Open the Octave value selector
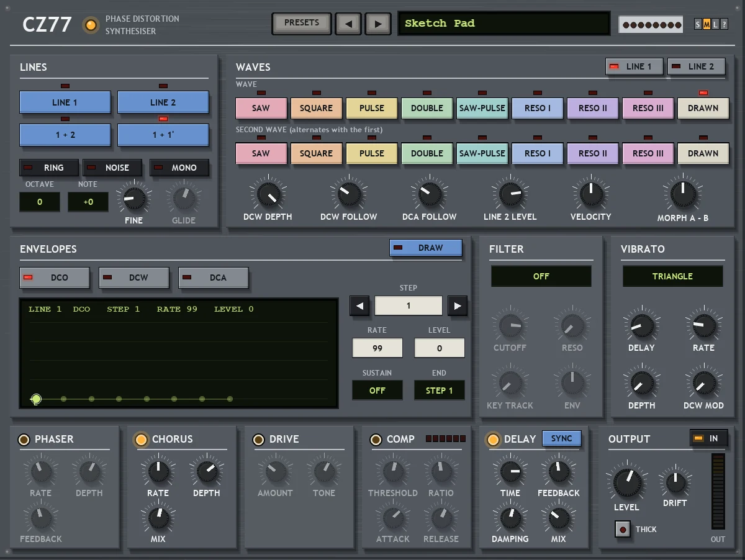745x560 pixels. point(40,202)
